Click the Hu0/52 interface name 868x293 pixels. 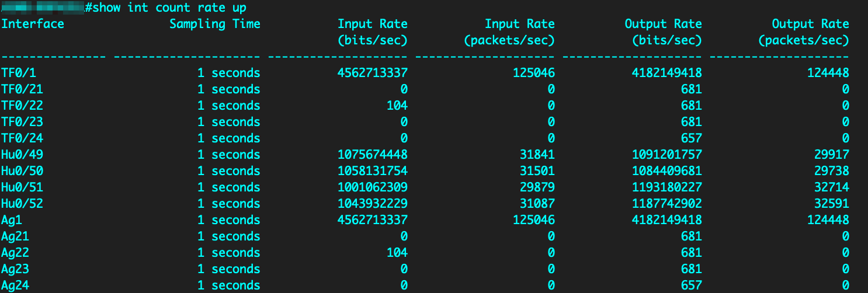tap(22, 204)
